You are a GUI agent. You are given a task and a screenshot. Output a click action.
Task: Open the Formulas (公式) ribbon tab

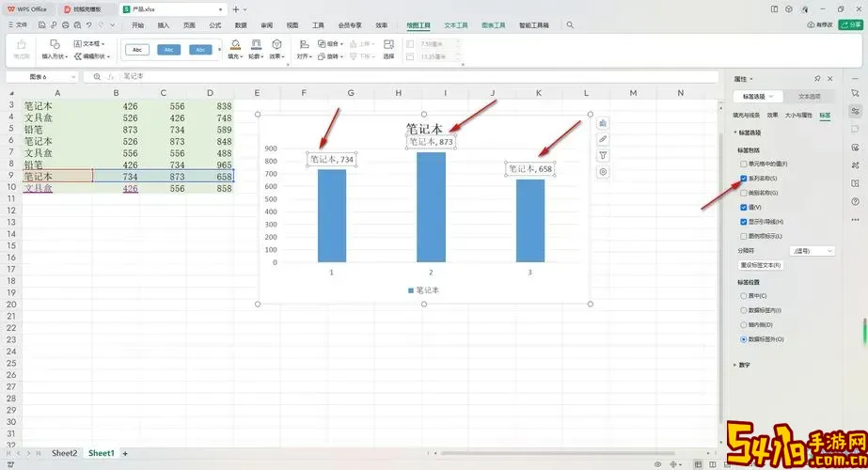[x=214, y=25]
